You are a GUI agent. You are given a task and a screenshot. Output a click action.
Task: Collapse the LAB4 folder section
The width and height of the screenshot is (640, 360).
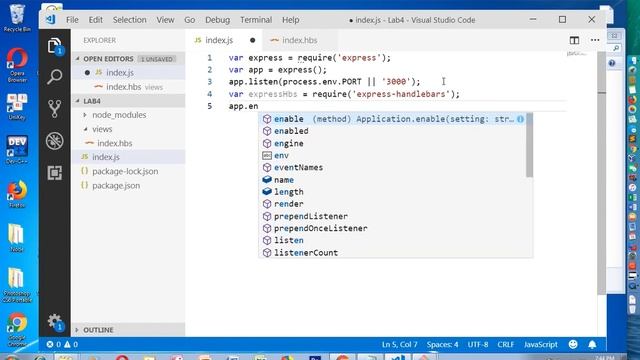(x=128, y=101)
